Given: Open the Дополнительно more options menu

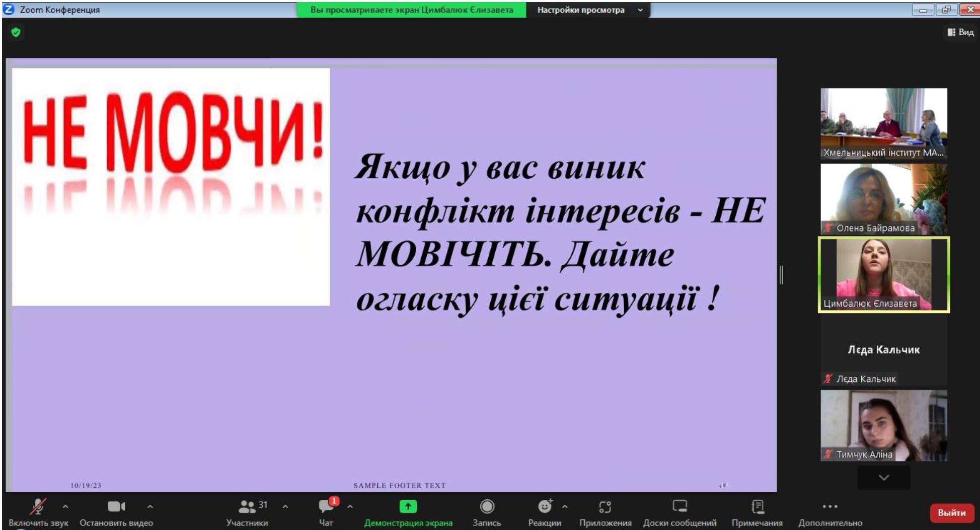Looking at the screenshot, I should (x=830, y=506).
